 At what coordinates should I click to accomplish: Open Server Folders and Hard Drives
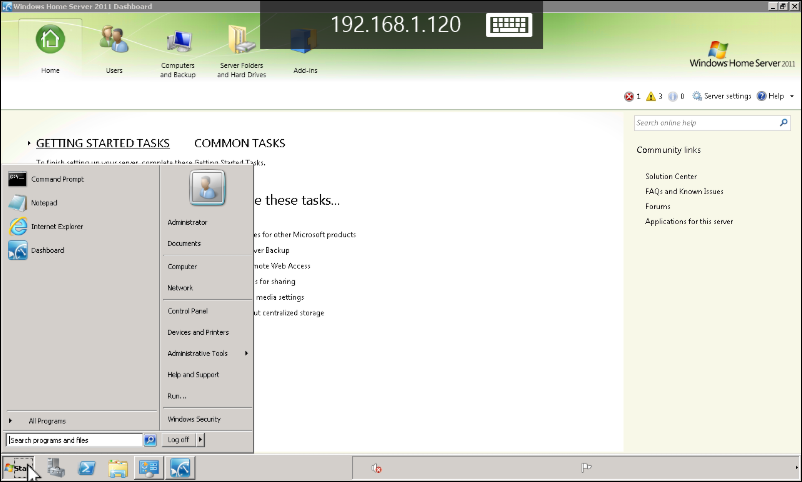click(x=241, y=50)
